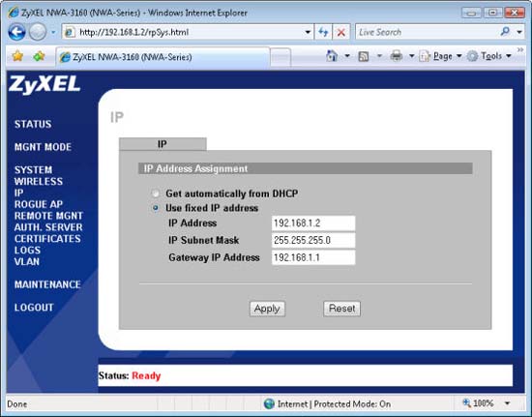
Task: Open VLAN in the sidebar
Action: pyautogui.click(x=27, y=261)
